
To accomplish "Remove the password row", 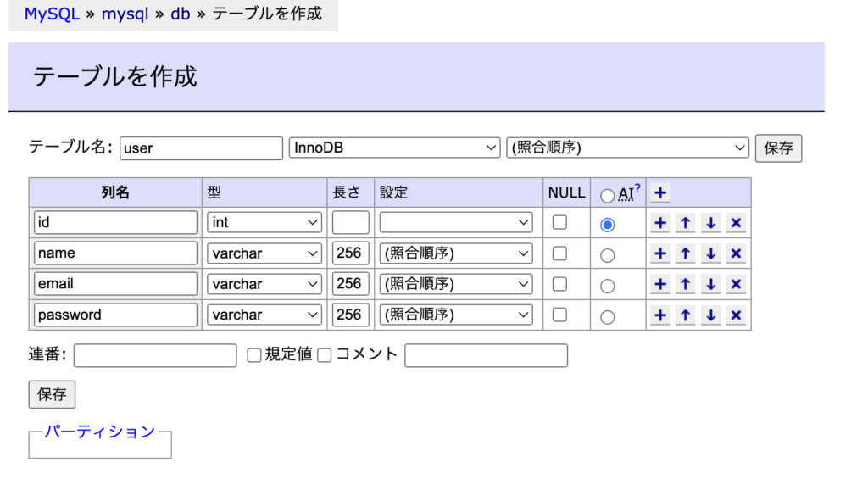I will (736, 315).
